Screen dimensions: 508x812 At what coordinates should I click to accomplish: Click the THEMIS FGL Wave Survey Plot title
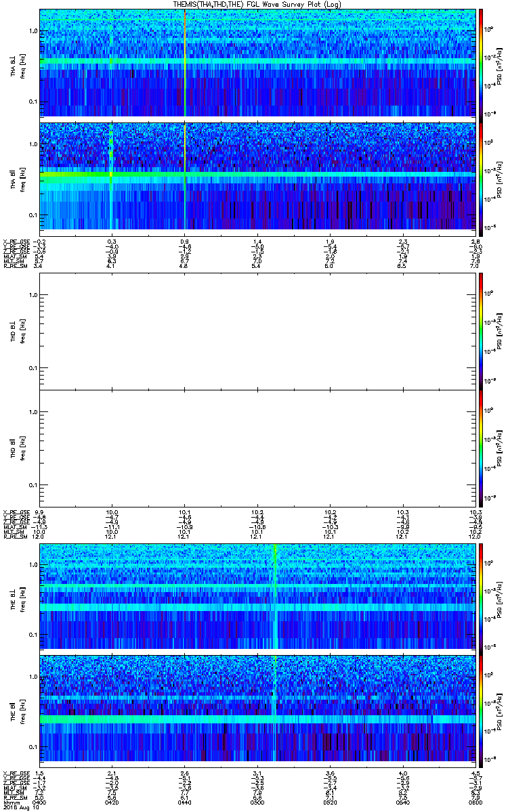point(257,5)
